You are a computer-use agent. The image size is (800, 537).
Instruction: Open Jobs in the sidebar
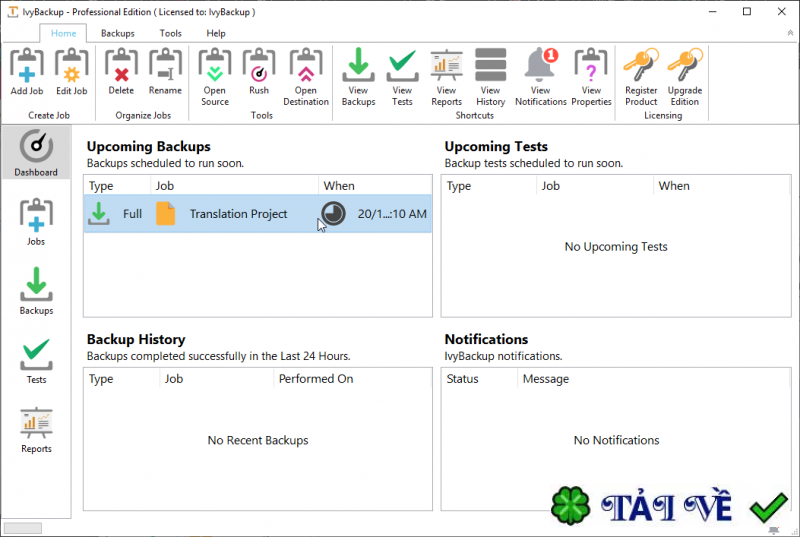coord(36,221)
